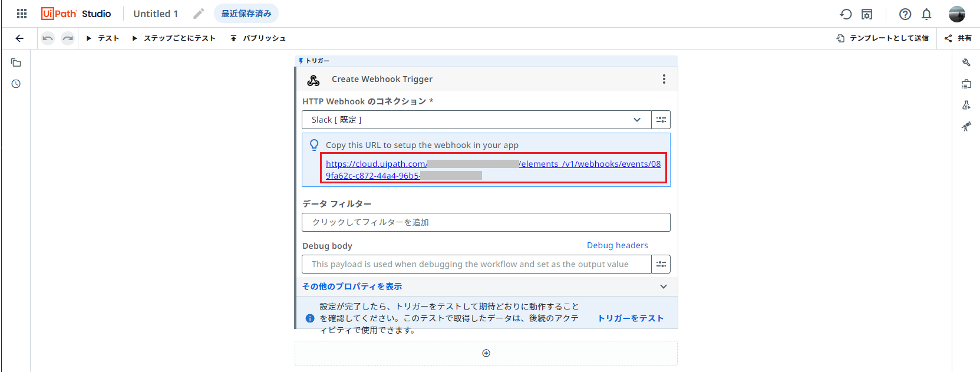Go back with the left arrow
Image resolution: width=980 pixels, height=372 pixels.
[x=19, y=38]
